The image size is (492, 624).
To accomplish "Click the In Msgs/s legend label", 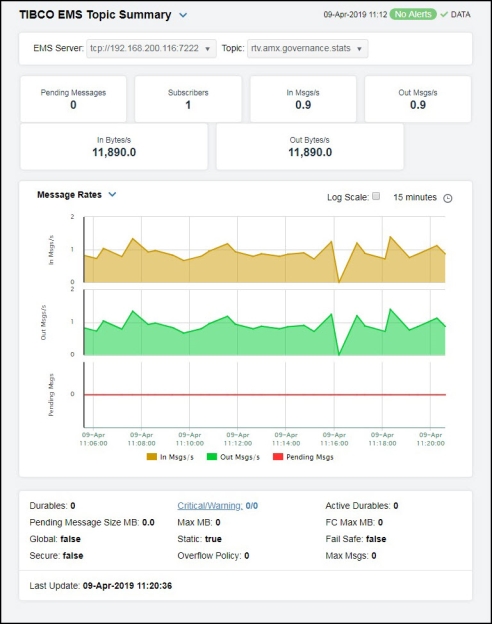I will point(177,457).
